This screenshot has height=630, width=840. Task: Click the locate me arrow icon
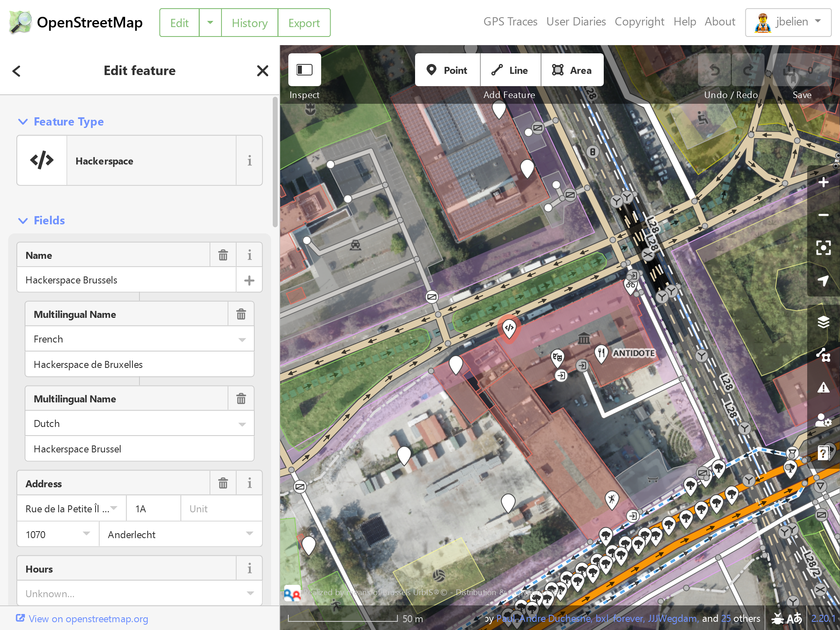tap(823, 281)
